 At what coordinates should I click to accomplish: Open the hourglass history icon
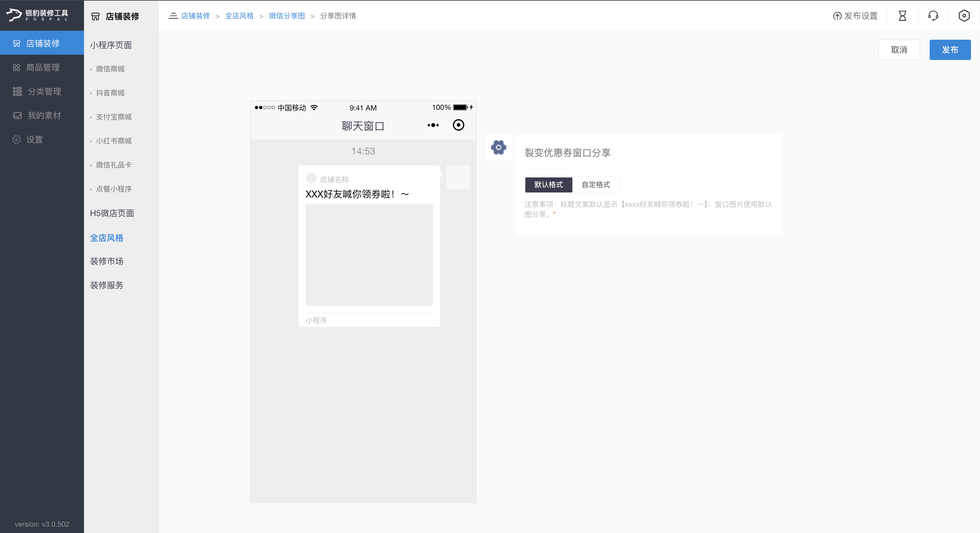pos(902,16)
